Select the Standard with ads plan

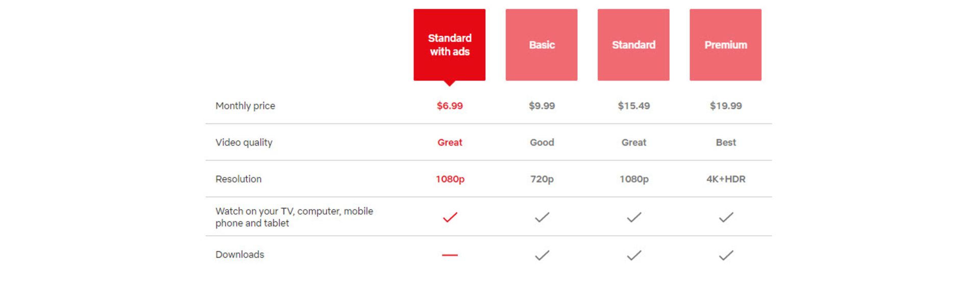449,45
